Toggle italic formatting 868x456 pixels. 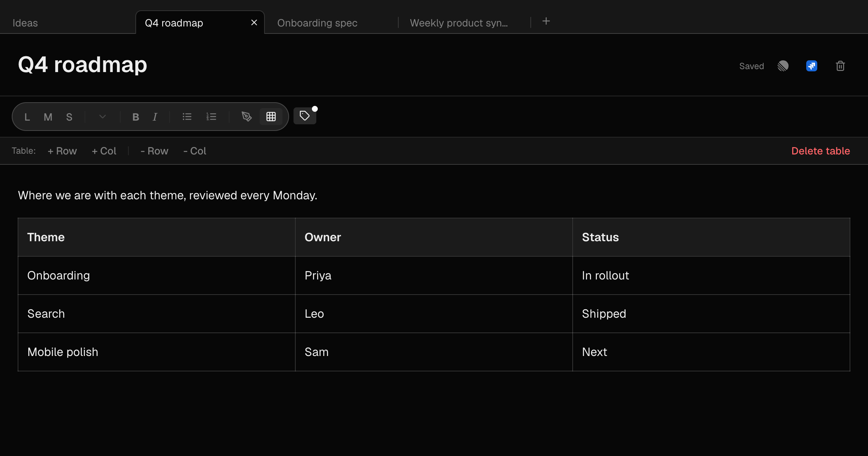point(155,117)
